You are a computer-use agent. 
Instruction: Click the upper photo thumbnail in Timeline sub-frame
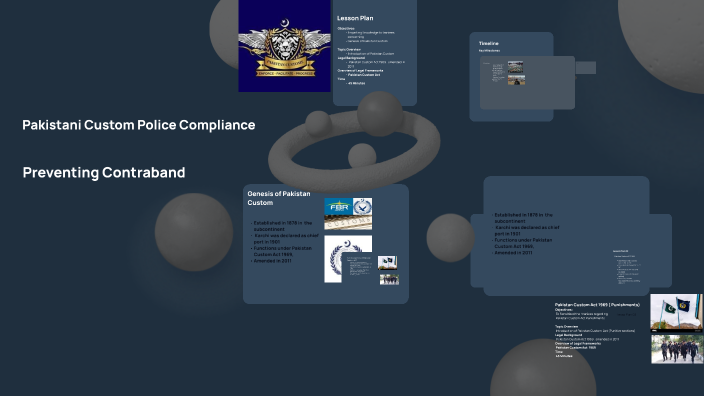(x=515, y=67)
